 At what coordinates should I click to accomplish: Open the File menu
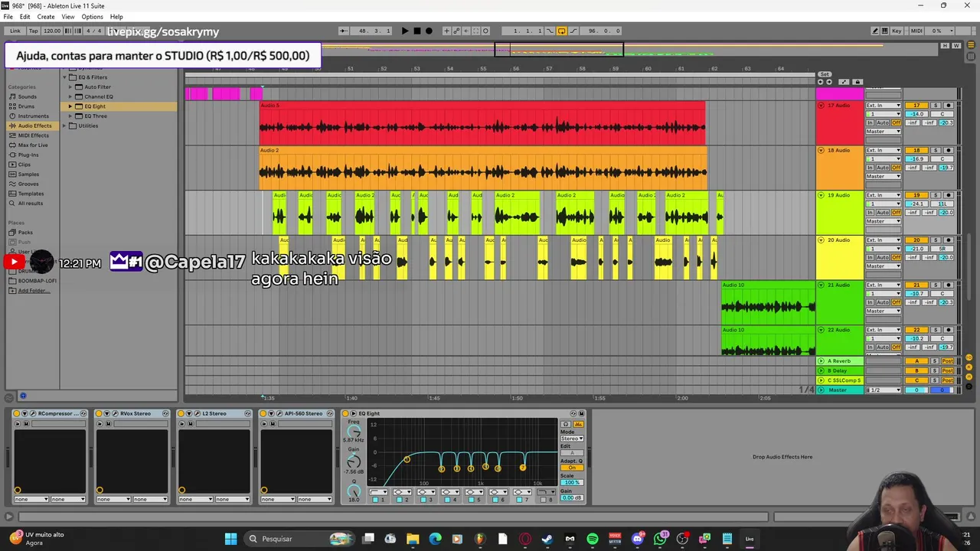click(8, 16)
